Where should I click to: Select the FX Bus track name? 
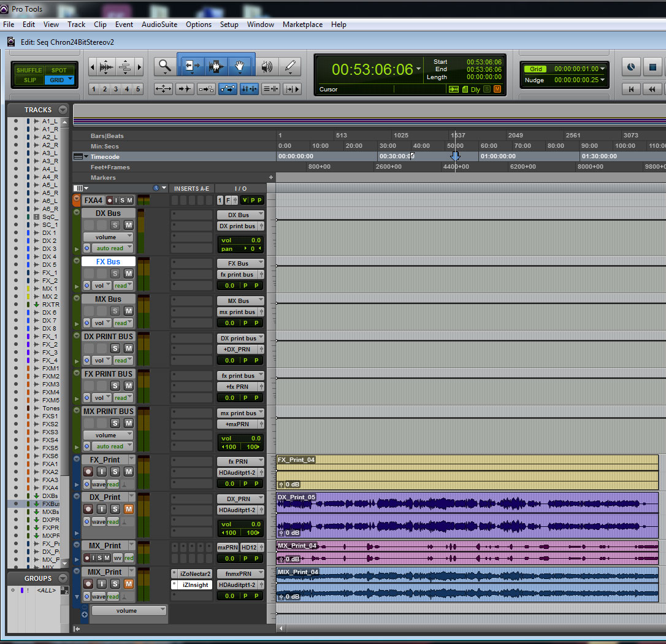click(x=108, y=262)
